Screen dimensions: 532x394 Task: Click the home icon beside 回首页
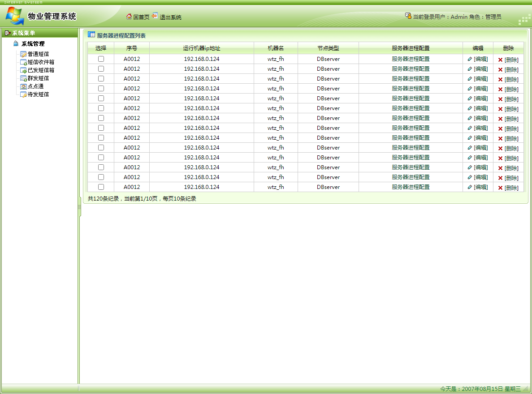click(129, 16)
